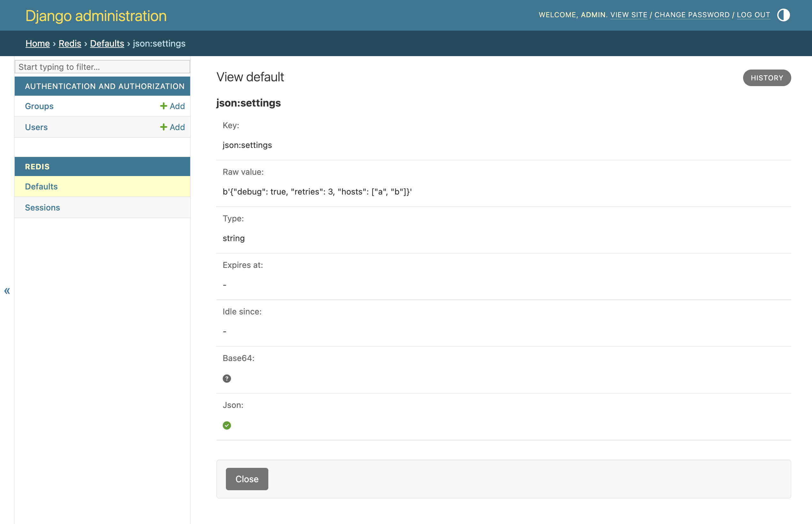This screenshot has height=524, width=812.
Task: Click the Close button
Action: click(247, 479)
